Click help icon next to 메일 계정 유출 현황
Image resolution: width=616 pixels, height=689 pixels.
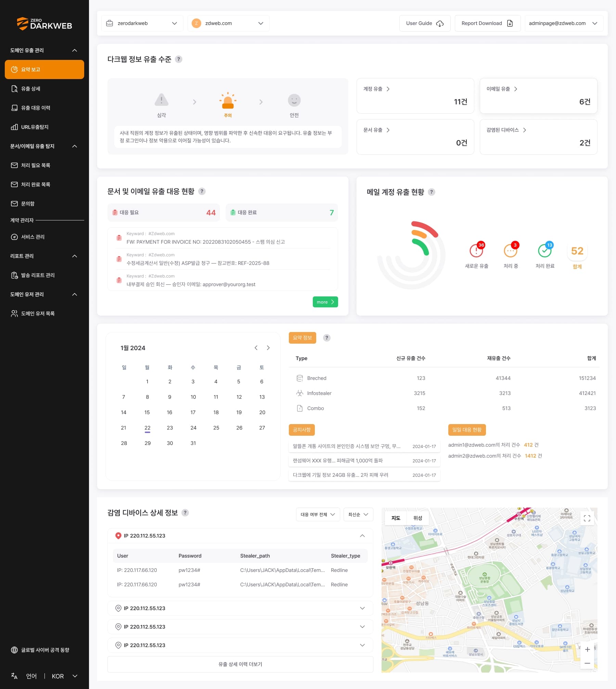pos(432,192)
